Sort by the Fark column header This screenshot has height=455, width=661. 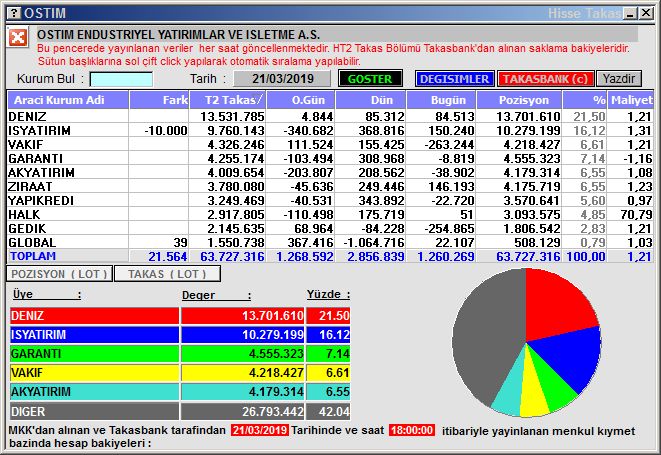click(159, 100)
